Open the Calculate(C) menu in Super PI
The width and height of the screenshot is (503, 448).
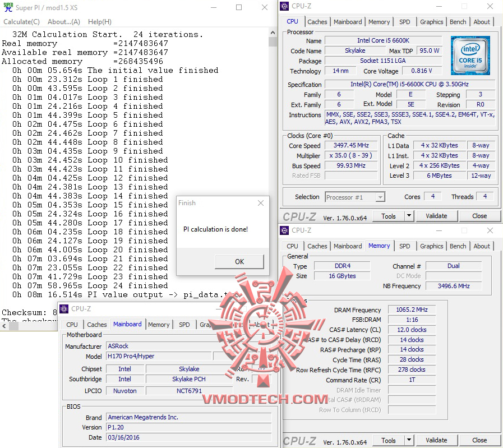coord(21,22)
